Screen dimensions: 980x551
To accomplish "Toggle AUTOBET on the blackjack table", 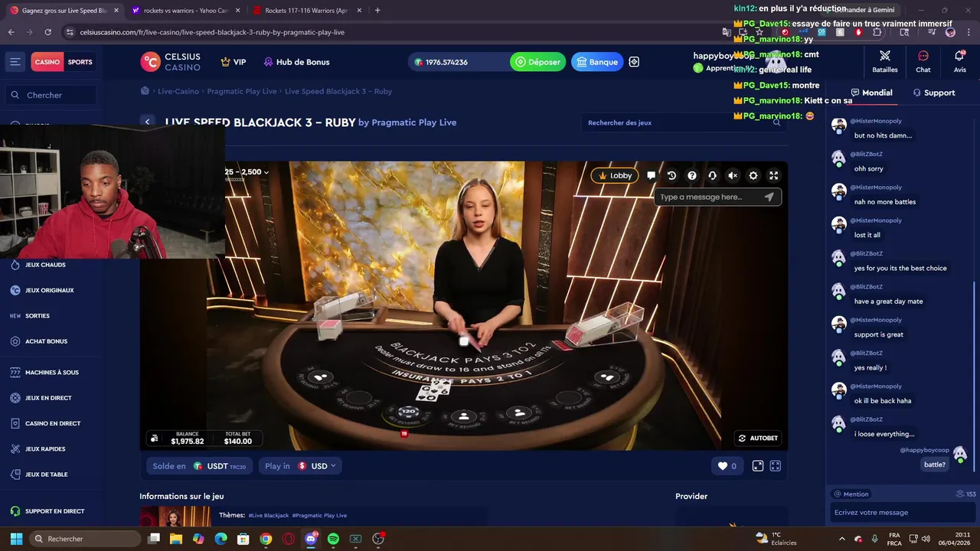I will (758, 439).
